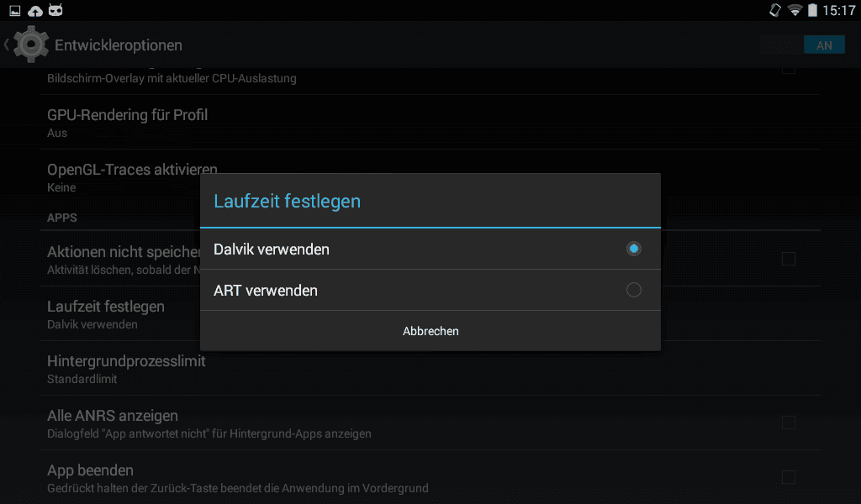Select the Dalvik verwenden radio button
Viewport: 861px width, 504px height.
click(634, 249)
